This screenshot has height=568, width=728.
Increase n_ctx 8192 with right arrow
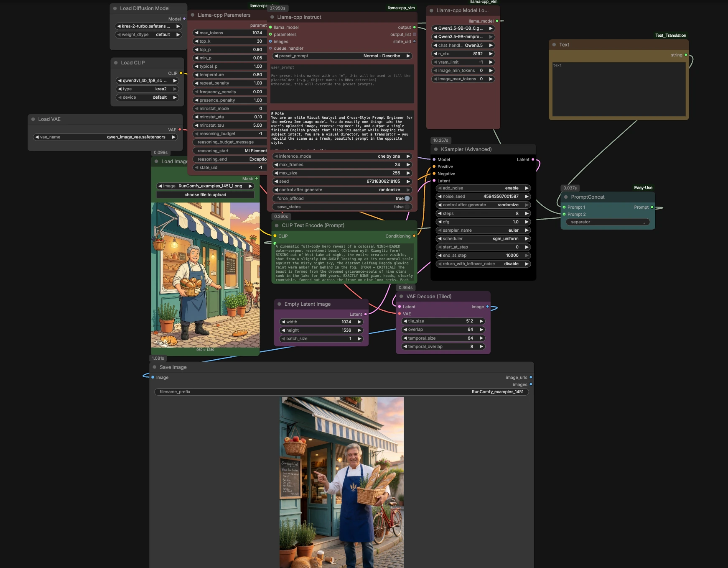491,54
